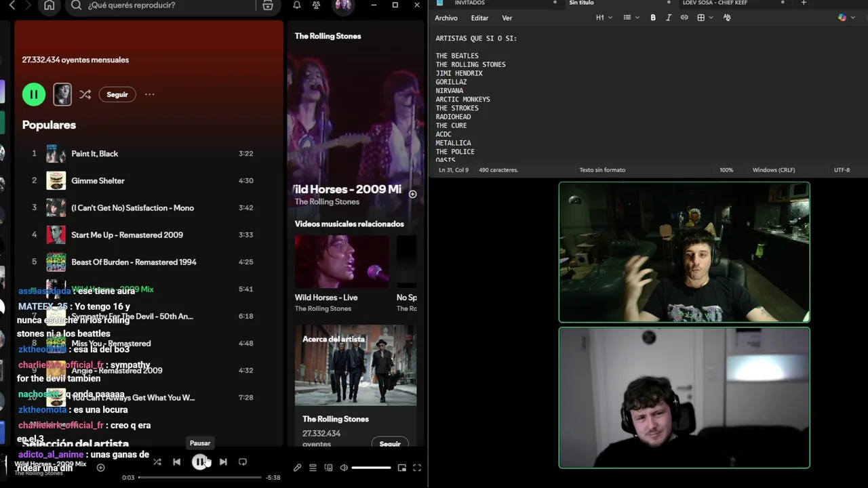Open artist preview thumbnail beside green button
Image resolution: width=868 pixels, height=488 pixels.
pyautogui.click(x=62, y=94)
